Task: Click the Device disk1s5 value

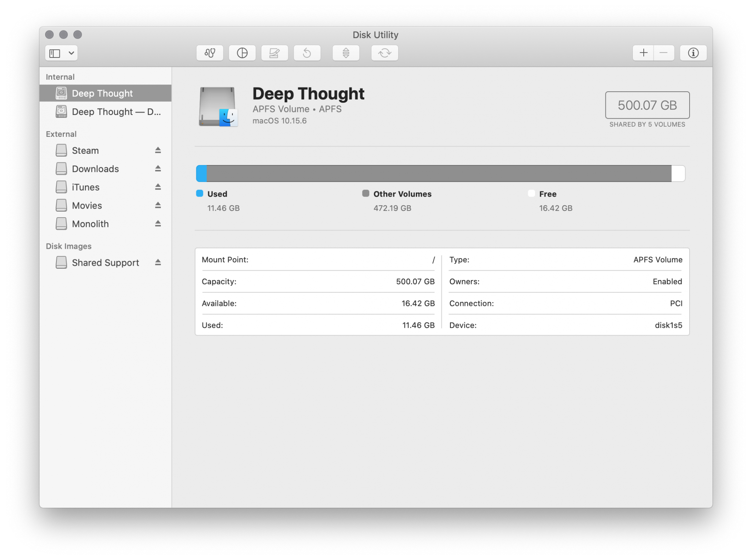Action: 669,325
